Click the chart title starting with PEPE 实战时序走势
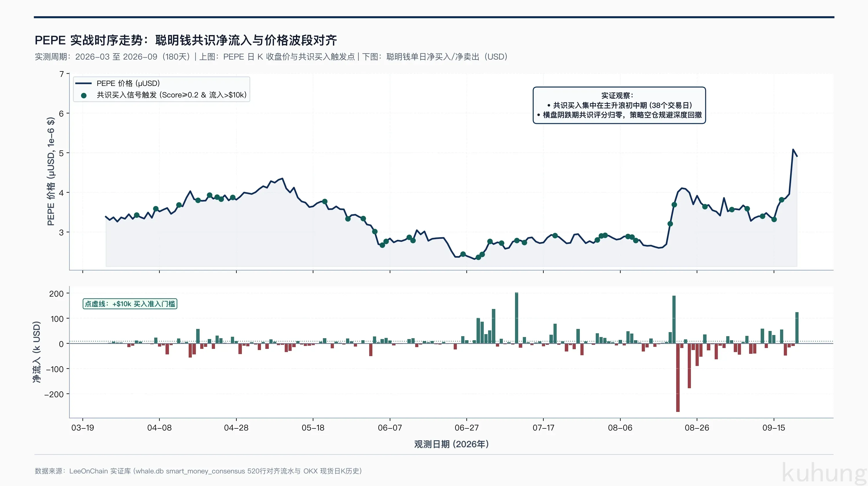Image resolution: width=868 pixels, height=486 pixels. (x=186, y=41)
